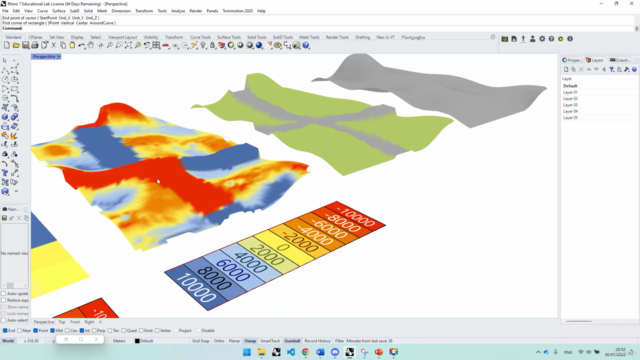Click the Four Viewports grid icon
This screenshot has width=640, height=360.
pyautogui.click(x=156, y=45)
